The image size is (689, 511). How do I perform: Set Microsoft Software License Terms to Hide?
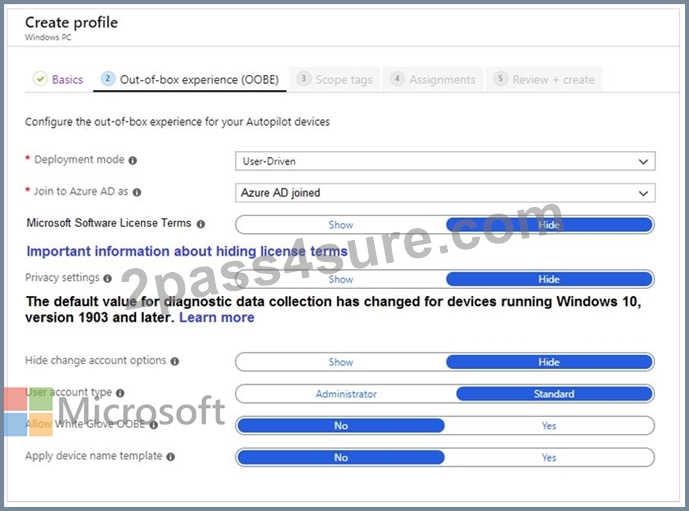tap(549, 225)
